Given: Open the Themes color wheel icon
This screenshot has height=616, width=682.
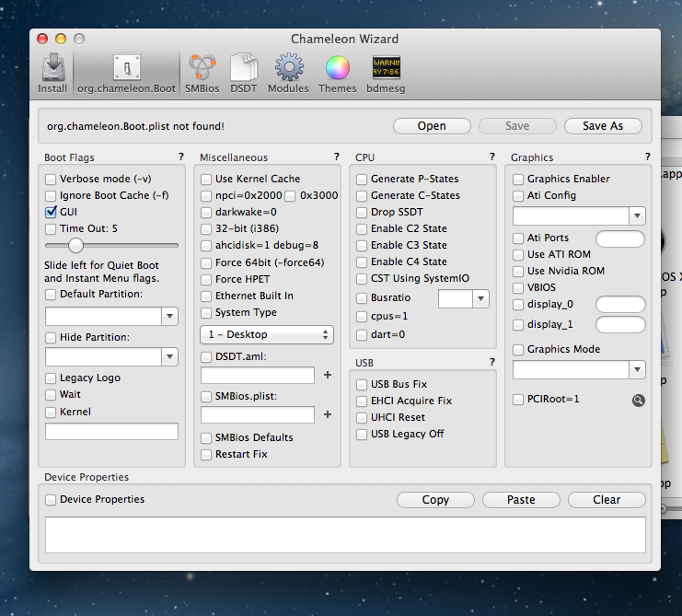Looking at the screenshot, I should 337,72.
